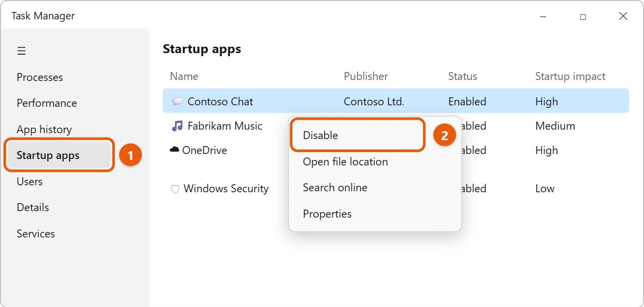The image size is (644, 307).
Task: Go to the Processes page
Action: click(x=40, y=77)
